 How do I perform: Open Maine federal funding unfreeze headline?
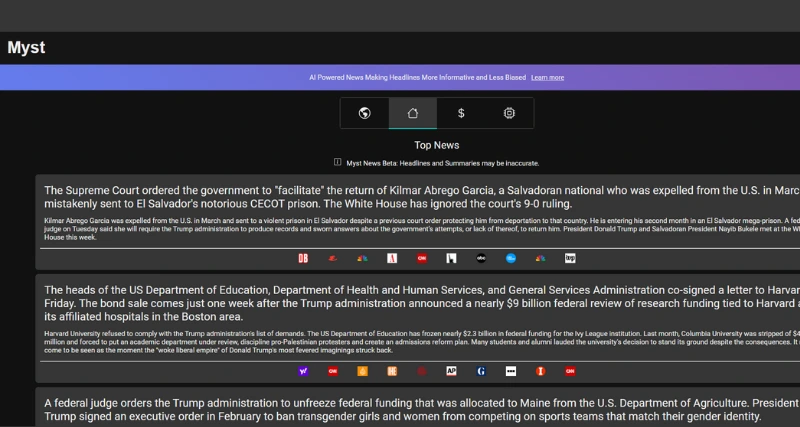(422, 410)
